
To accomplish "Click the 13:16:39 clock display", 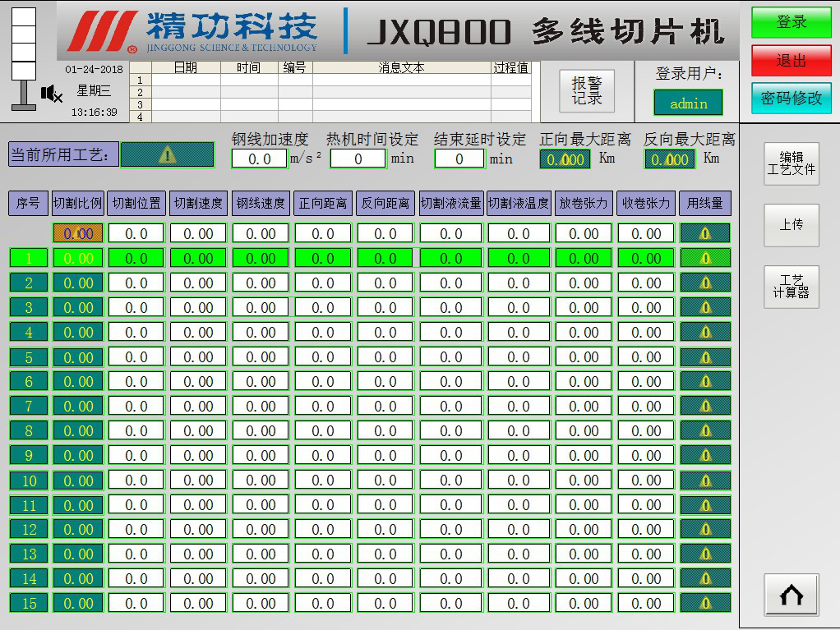I will point(95,112).
